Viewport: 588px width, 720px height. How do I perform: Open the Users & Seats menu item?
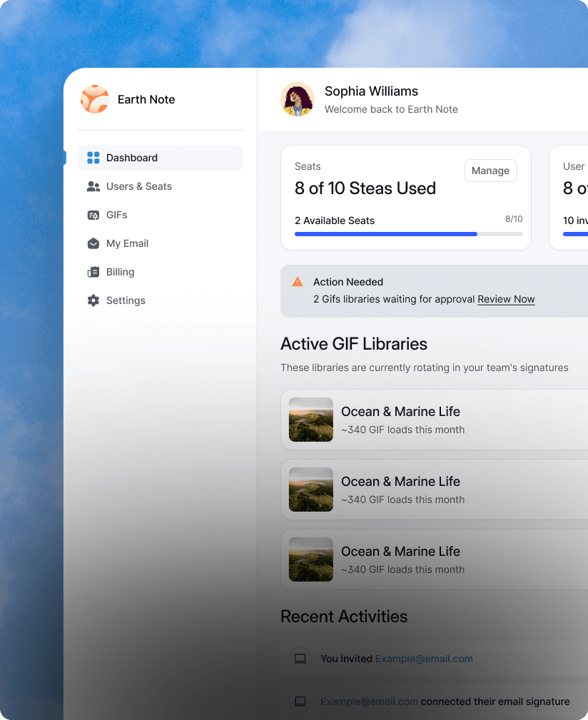pos(139,186)
